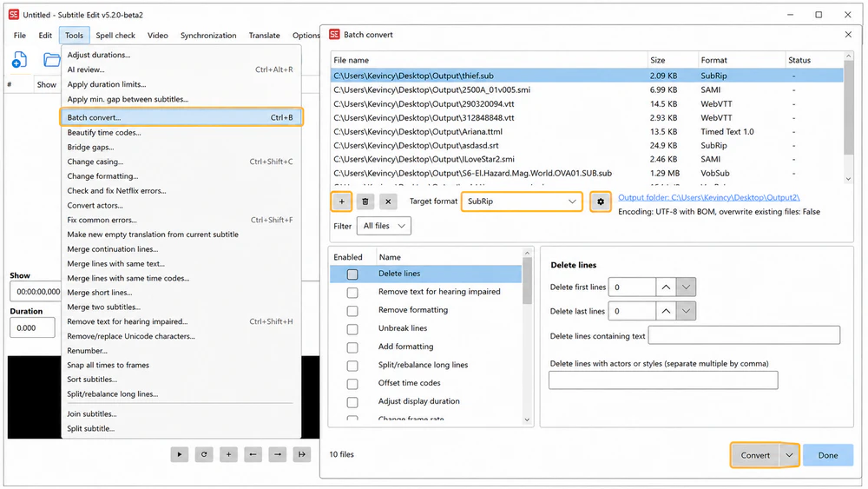
Task: Click the actors or styles input field
Action: pos(663,380)
